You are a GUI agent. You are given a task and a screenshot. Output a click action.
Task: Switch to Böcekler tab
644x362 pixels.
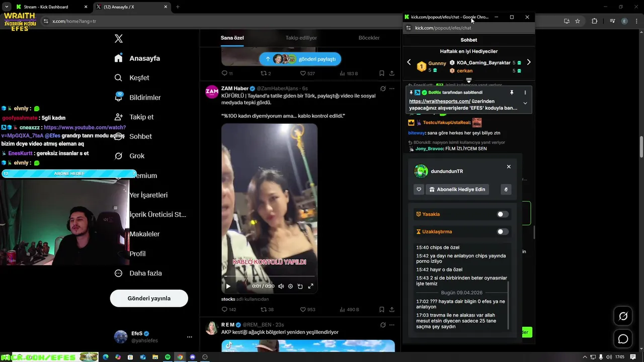coord(369,38)
